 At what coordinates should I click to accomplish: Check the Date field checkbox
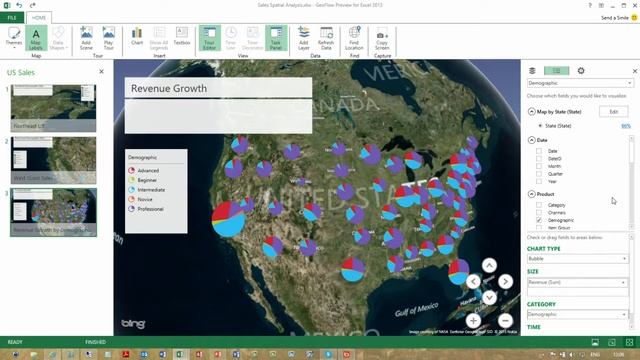coord(539,151)
